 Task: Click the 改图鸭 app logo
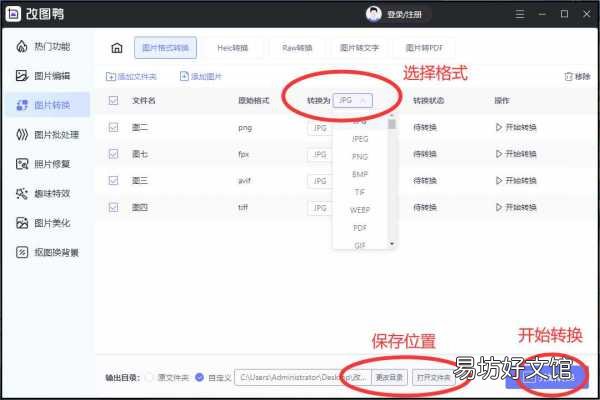[13, 14]
